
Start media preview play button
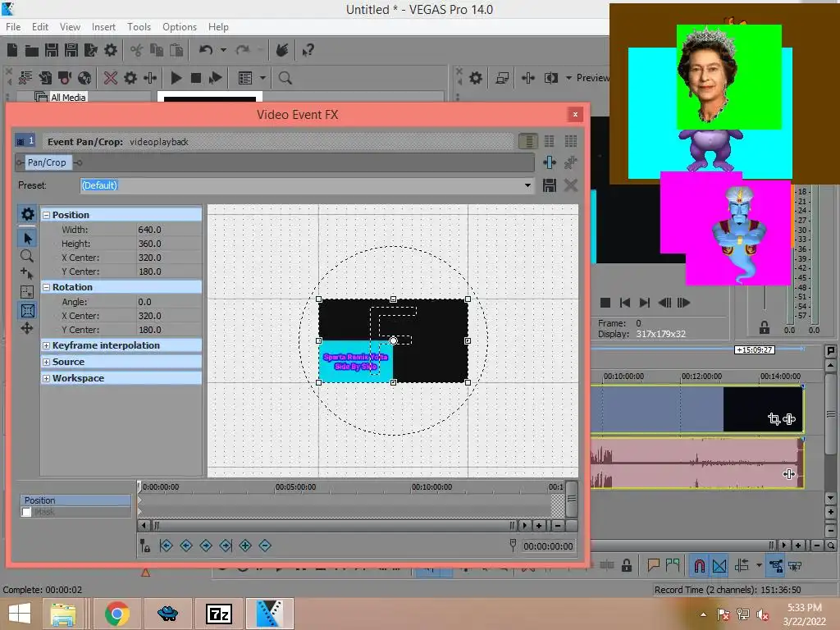[176, 78]
